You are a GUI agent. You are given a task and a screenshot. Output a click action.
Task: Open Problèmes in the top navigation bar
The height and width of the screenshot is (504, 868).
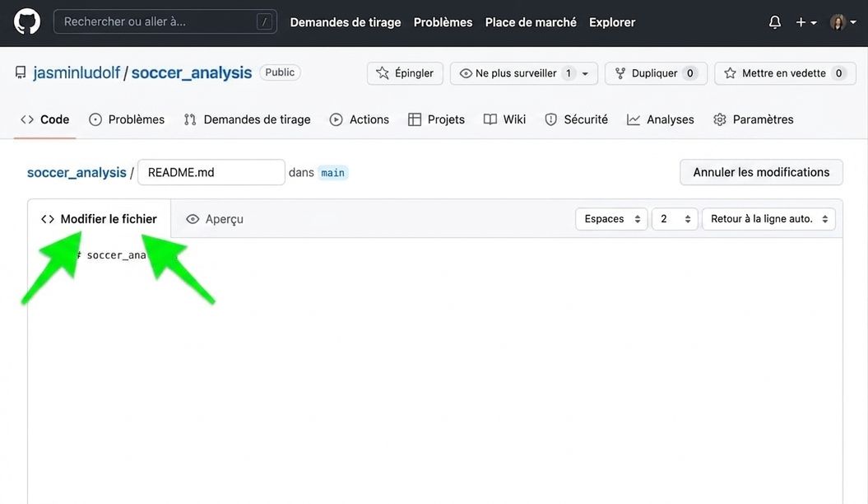(443, 22)
